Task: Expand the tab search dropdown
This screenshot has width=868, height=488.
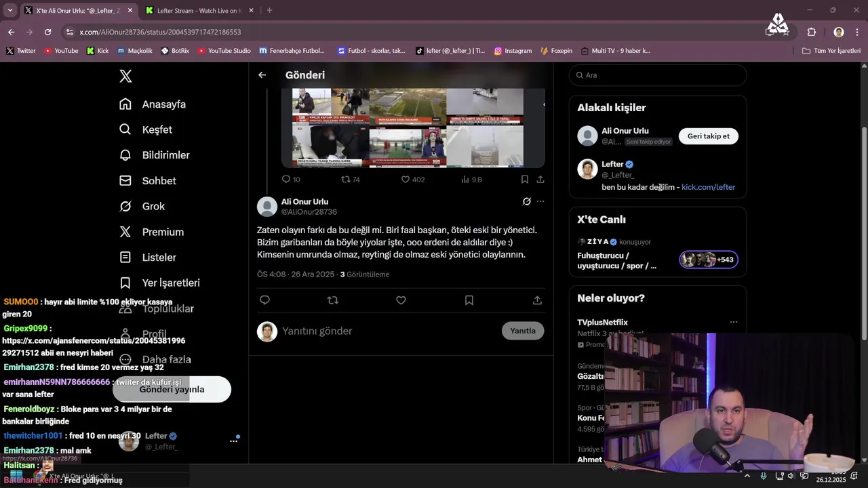Action: [9, 10]
